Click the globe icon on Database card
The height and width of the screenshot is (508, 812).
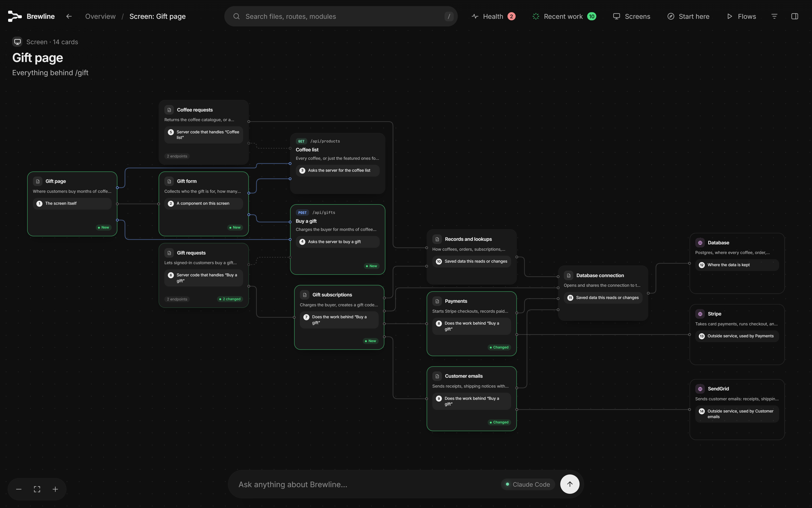tap(700, 243)
